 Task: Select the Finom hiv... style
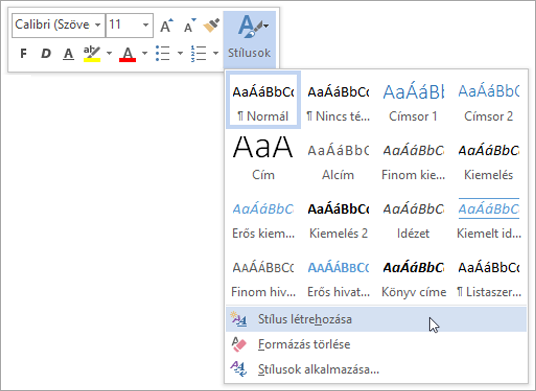263,275
